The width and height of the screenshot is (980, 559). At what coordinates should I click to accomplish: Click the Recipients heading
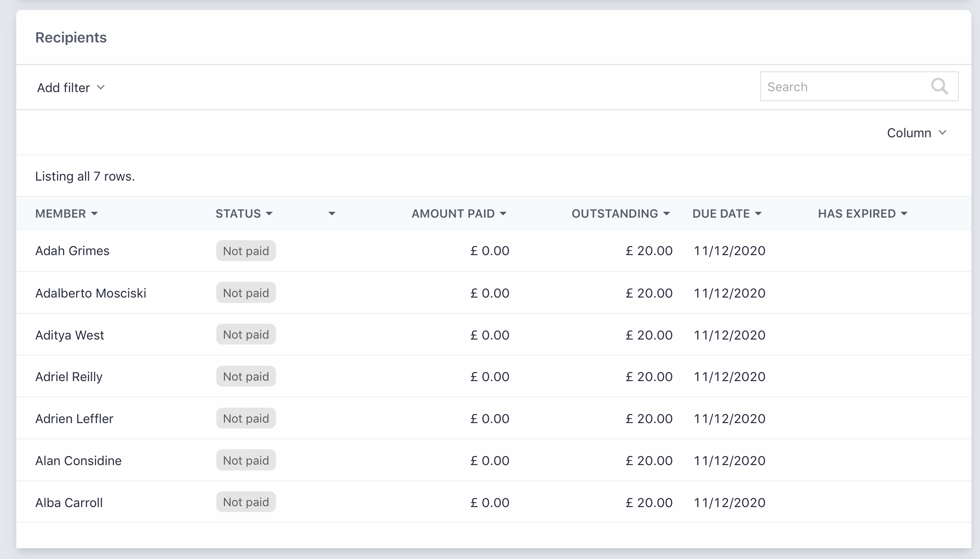(x=71, y=37)
